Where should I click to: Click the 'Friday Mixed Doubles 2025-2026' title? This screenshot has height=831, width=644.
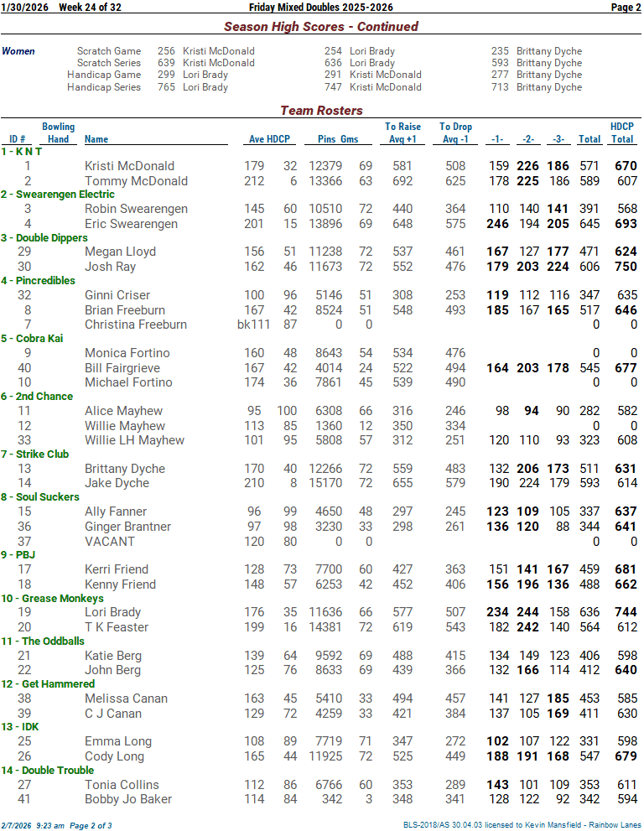pyautogui.click(x=321, y=8)
